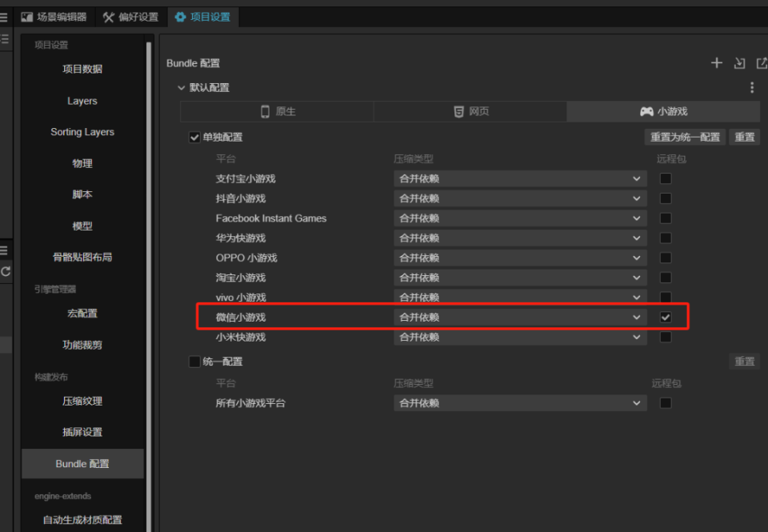Open 骨骼贴图布局 in the sidebar
The height and width of the screenshot is (532, 768).
click(82, 257)
